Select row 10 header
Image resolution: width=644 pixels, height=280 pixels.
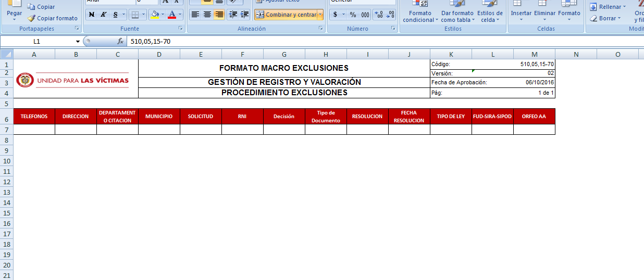click(x=6, y=161)
